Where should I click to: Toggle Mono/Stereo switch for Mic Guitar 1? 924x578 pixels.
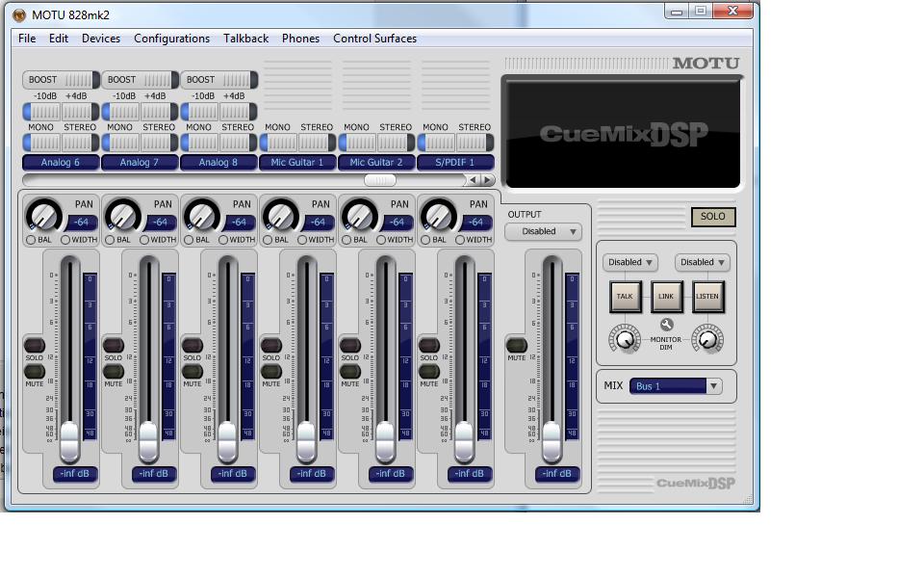[296, 142]
